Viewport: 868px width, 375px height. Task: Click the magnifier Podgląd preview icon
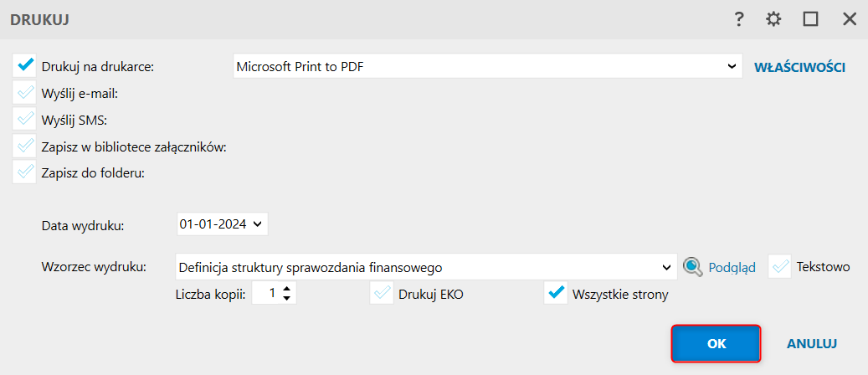pos(692,267)
